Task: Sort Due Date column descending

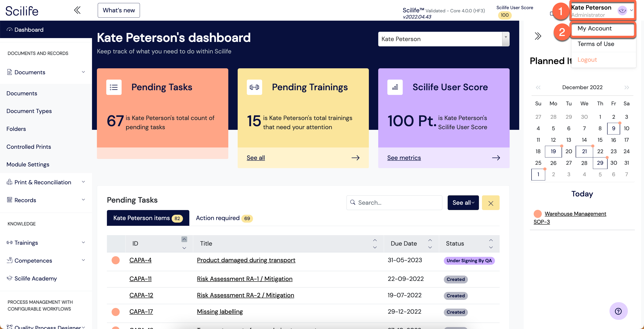Action: click(430, 247)
